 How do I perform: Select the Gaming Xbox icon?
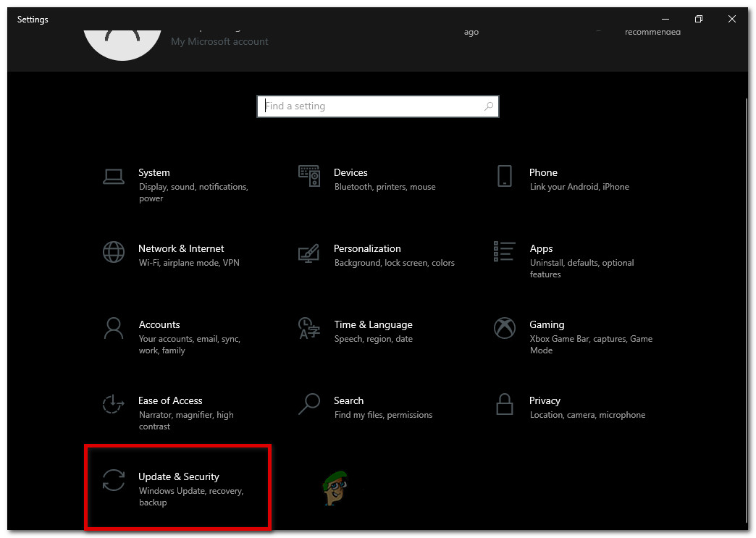click(504, 328)
